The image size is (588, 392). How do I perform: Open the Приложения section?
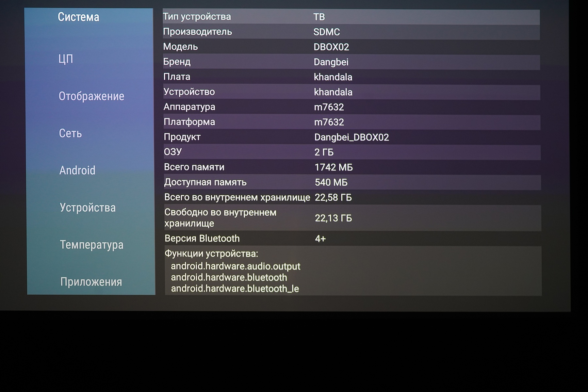[x=91, y=282]
